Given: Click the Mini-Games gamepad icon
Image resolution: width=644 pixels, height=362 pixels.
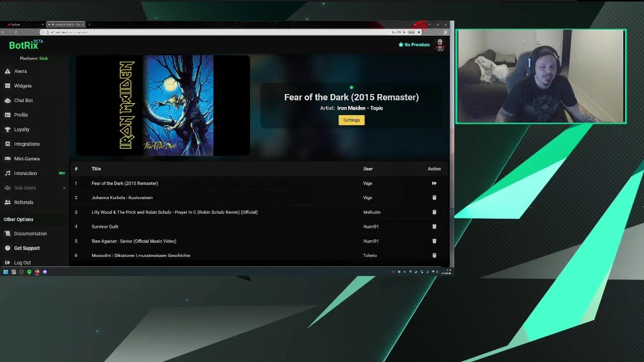Looking at the screenshot, I should coord(8,159).
